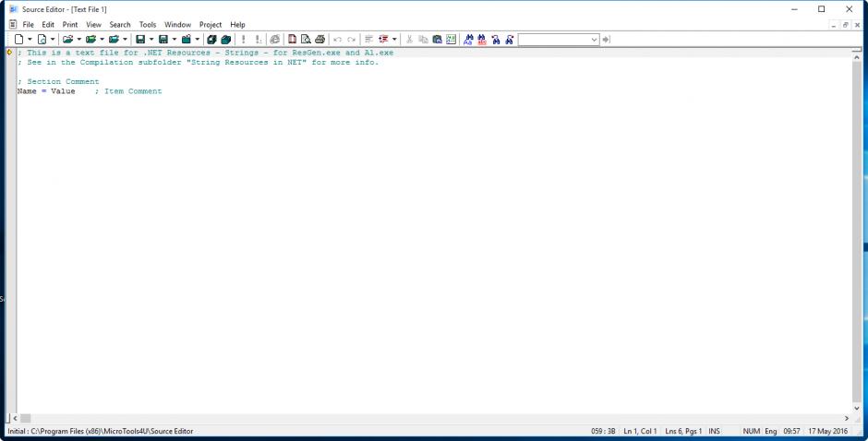
Task: Click the New file icon
Action: point(18,40)
